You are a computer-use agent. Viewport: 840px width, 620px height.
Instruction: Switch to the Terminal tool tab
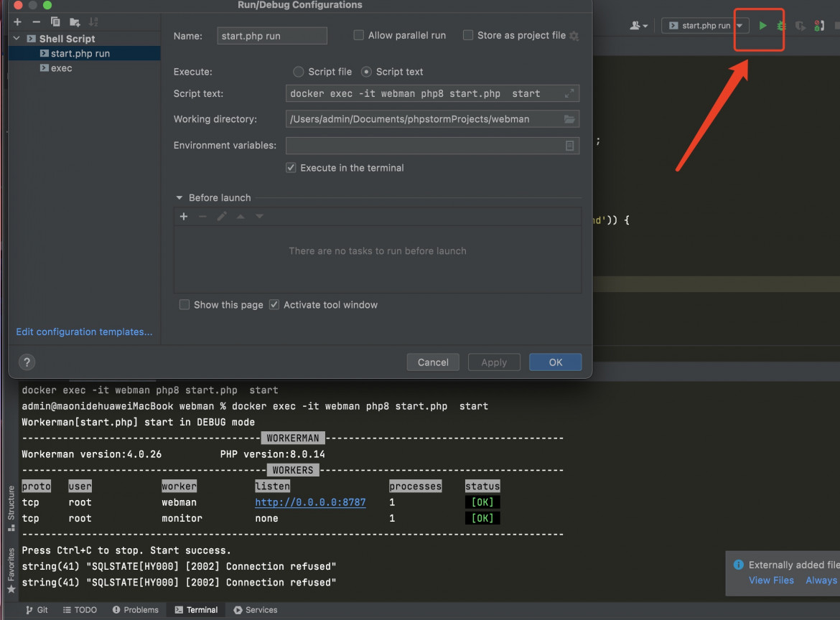tap(196, 610)
